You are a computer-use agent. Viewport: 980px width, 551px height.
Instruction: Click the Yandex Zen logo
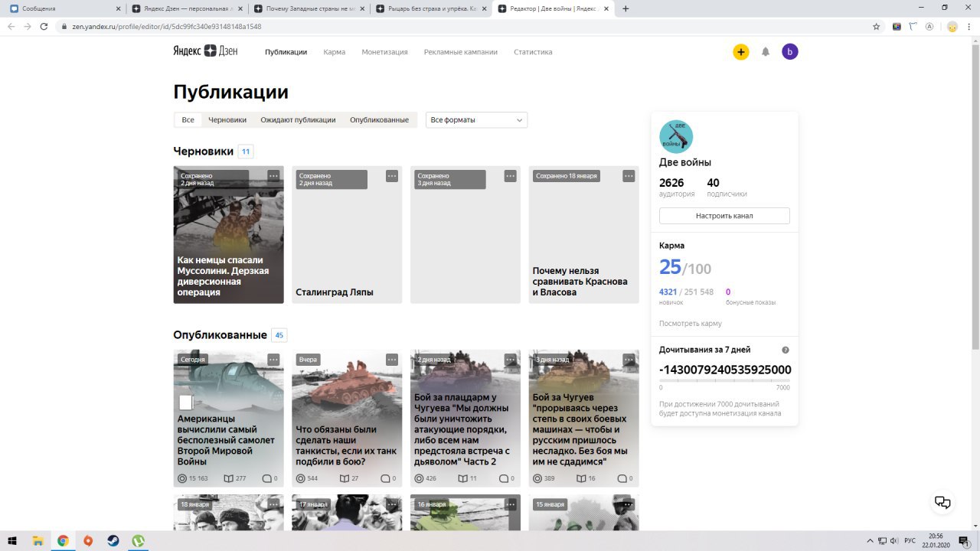[205, 51]
